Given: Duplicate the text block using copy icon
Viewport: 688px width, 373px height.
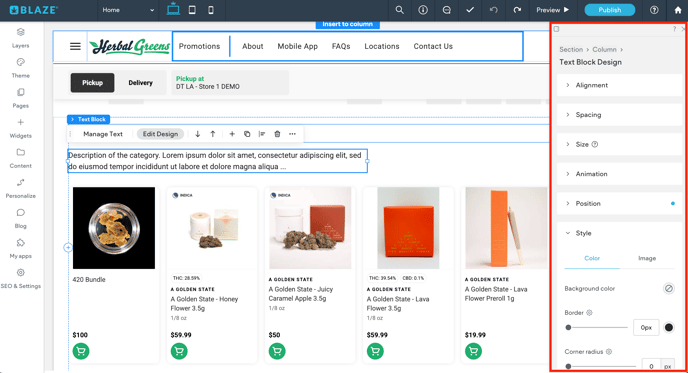Looking at the screenshot, I should (x=247, y=134).
